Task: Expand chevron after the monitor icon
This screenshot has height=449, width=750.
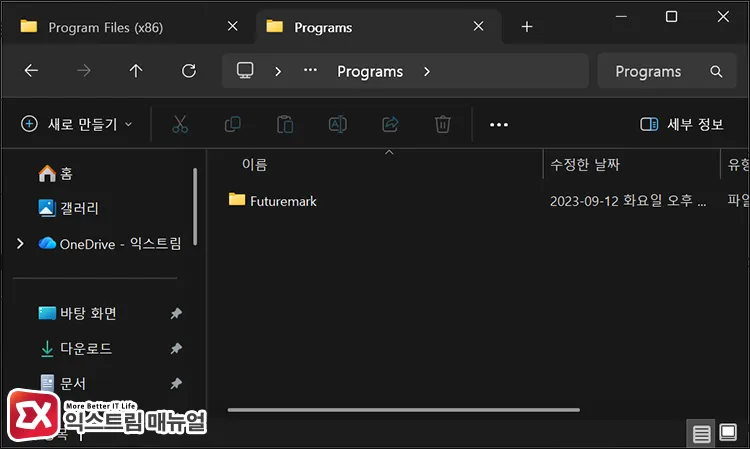Action: [278, 71]
